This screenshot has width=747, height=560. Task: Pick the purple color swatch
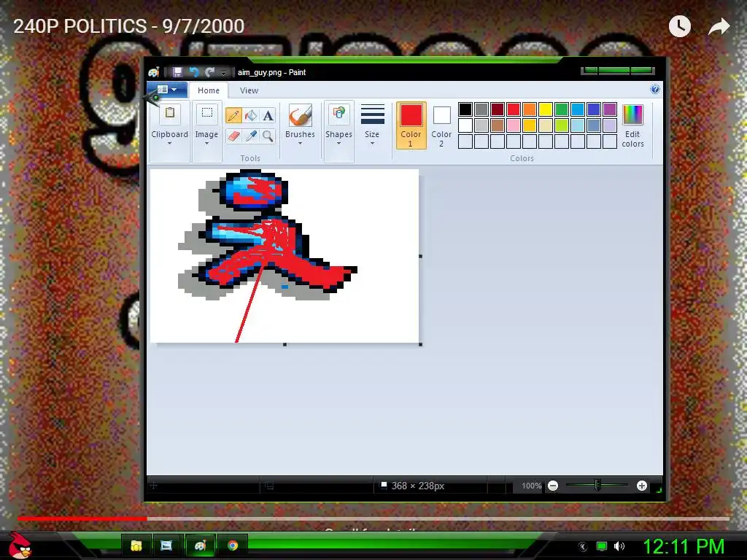click(610, 109)
